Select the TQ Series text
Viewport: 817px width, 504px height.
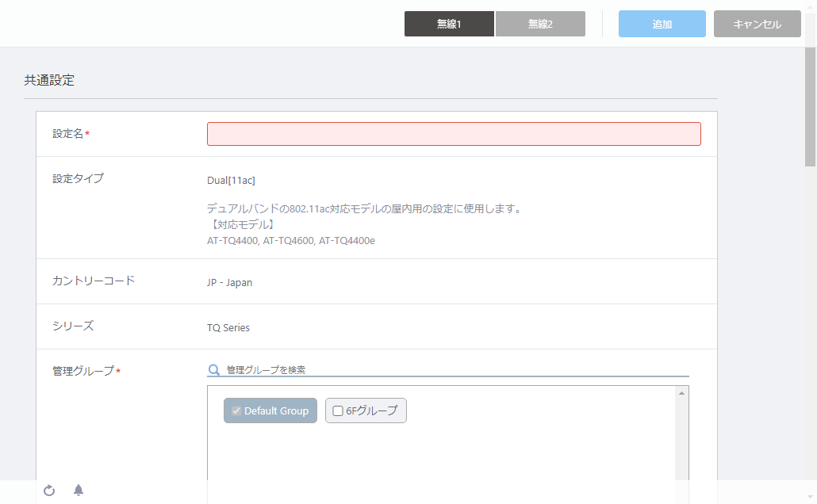pos(228,327)
